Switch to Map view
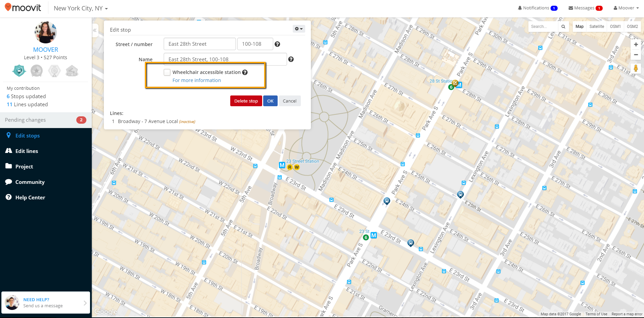Image resolution: width=644 pixels, height=318 pixels. 579,27
